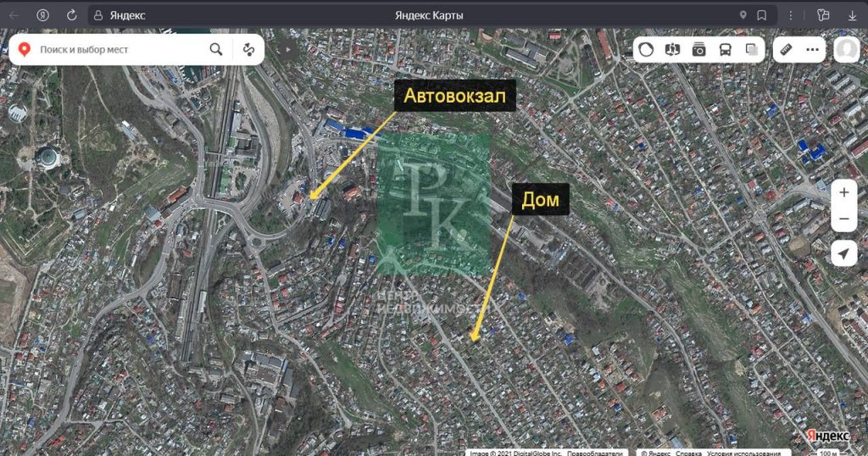The height and width of the screenshot is (456, 868).
Task: Reload the page in browser
Action: [71, 15]
